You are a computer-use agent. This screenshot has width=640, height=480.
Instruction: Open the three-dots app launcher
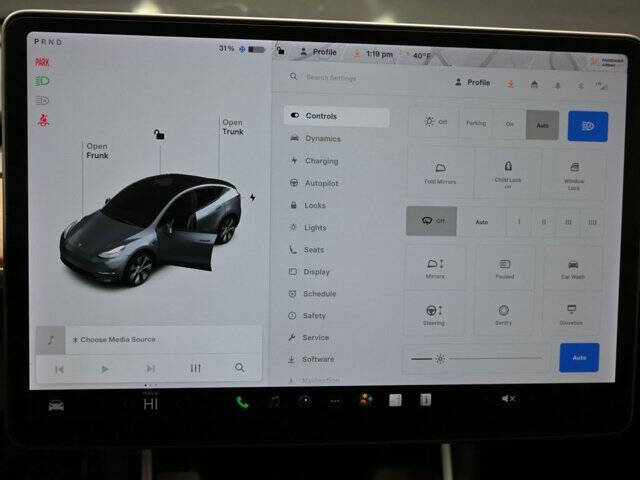click(x=335, y=401)
